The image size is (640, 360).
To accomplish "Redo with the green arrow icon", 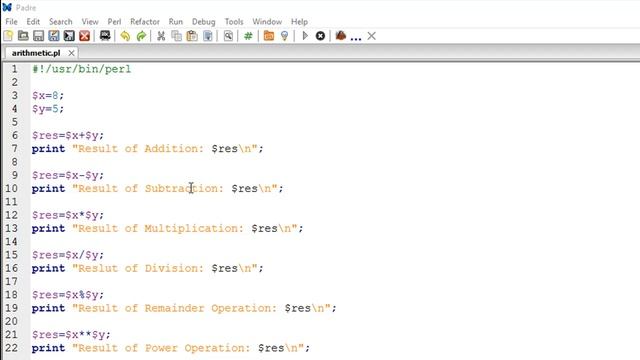I will (x=141, y=36).
